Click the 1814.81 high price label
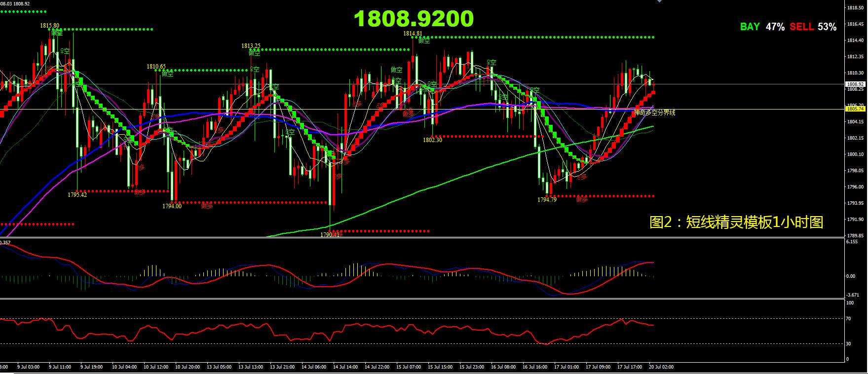Screen dimensions: 868x374 [413, 34]
